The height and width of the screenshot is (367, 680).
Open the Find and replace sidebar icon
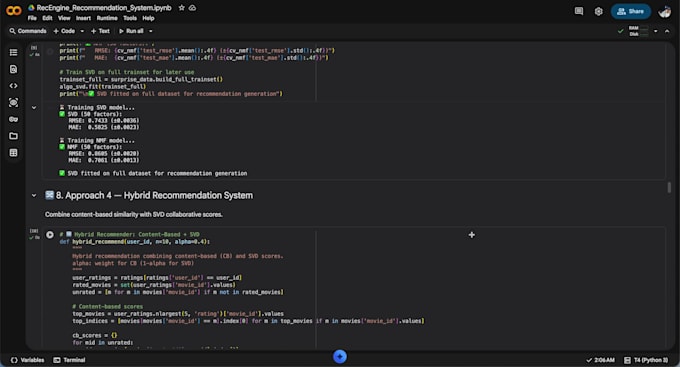click(13, 69)
